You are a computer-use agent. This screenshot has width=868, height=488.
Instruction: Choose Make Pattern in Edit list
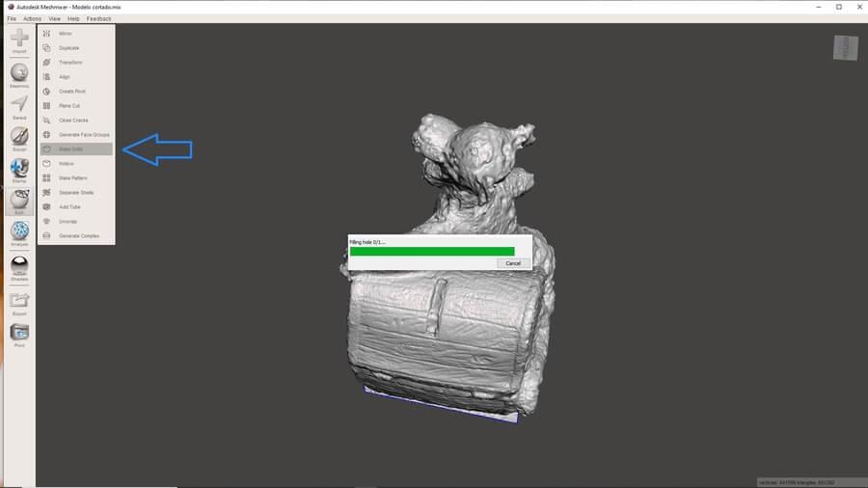pos(76,178)
